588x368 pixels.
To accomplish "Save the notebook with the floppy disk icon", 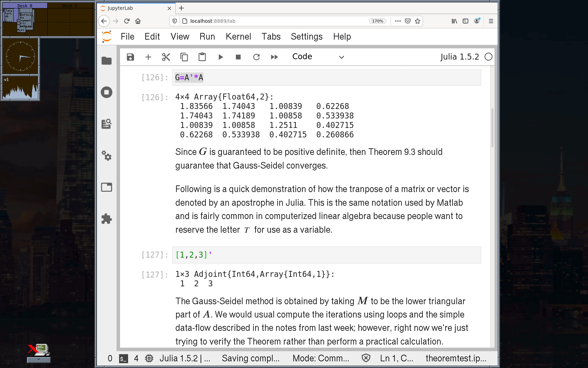I will click(x=130, y=57).
